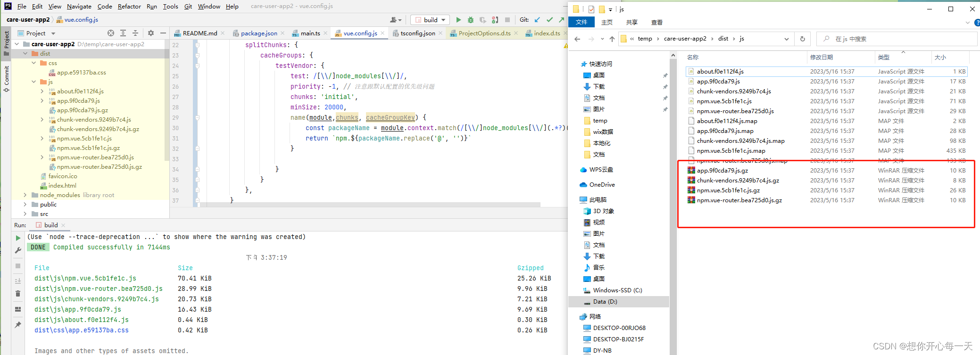
Task: Click the locate-file target icon in Project panel
Action: click(111, 33)
